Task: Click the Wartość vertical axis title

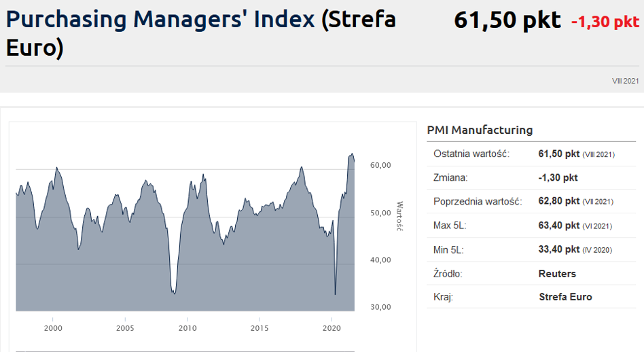Action: [399, 216]
